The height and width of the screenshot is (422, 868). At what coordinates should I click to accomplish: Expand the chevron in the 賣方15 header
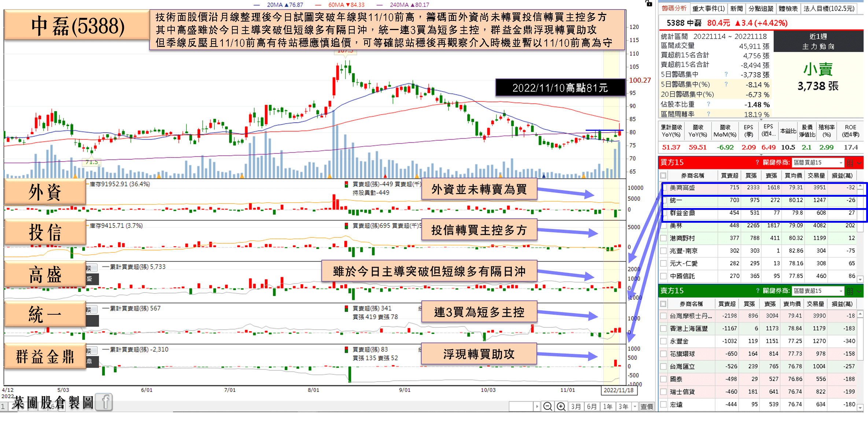(860, 291)
